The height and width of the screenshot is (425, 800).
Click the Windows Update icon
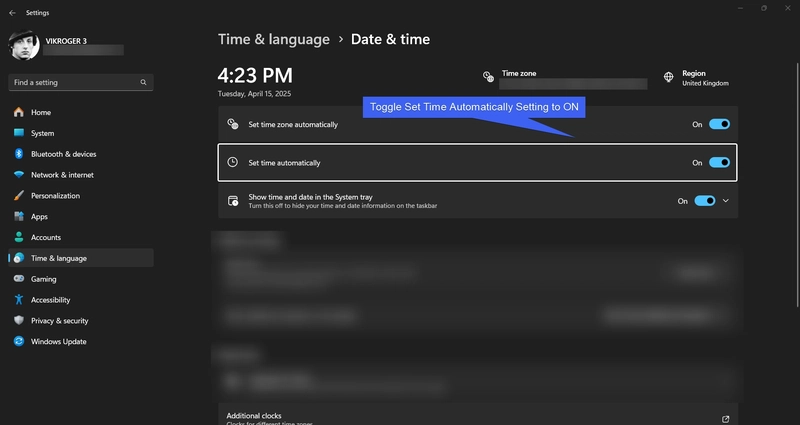[19, 341]
